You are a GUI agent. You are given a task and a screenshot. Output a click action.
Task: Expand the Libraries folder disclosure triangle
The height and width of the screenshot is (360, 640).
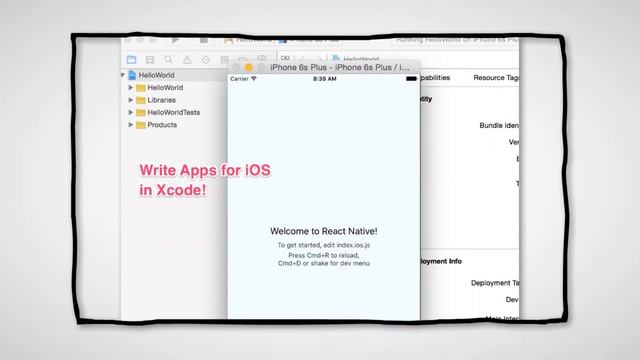131,100
